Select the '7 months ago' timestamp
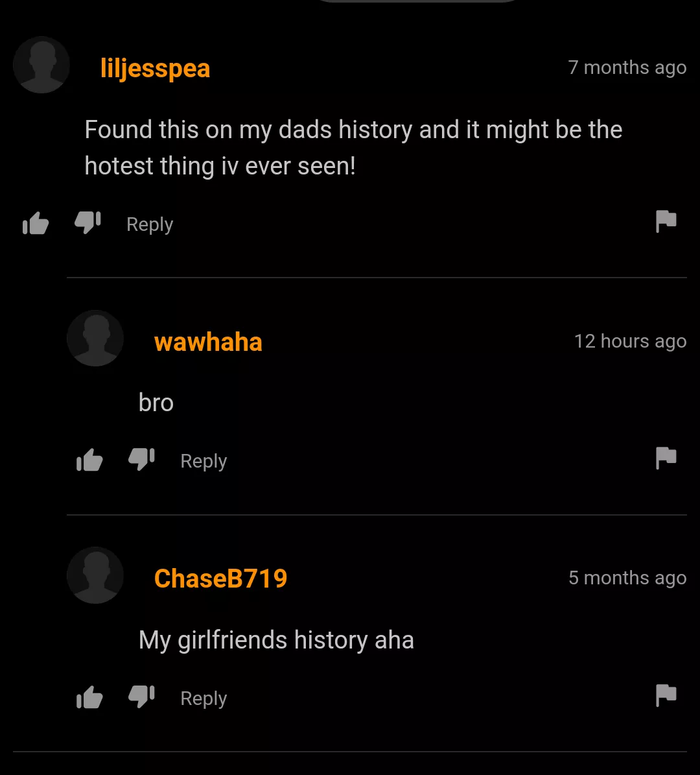This screenshot has height=775, width=700. 627,67
